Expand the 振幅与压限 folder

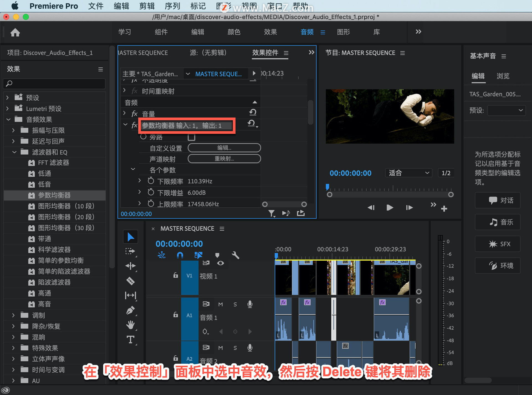tap(13, 130)
